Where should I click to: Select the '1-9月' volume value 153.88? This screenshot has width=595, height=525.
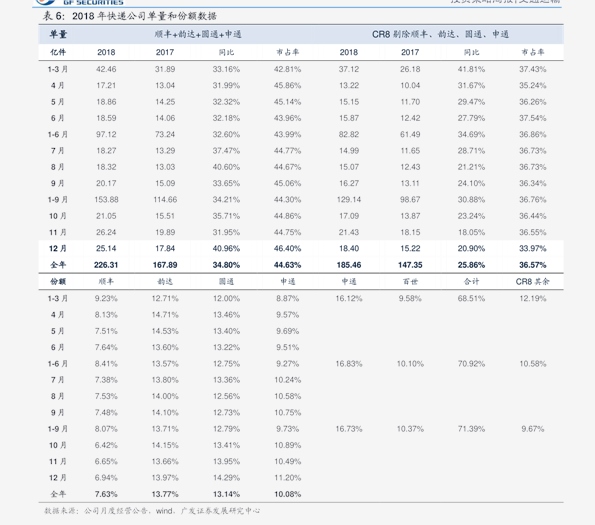(106, 200)
